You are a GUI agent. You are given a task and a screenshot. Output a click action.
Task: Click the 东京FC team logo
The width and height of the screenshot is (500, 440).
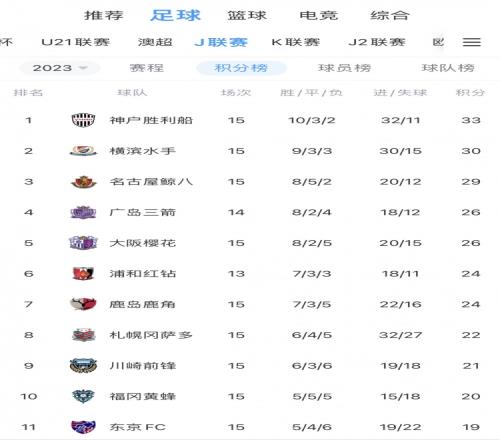point(83,427)
